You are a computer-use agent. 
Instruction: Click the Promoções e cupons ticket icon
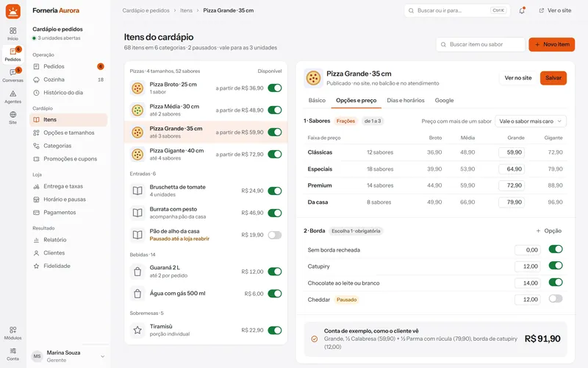pyautogui.click(x=36, y=159)
